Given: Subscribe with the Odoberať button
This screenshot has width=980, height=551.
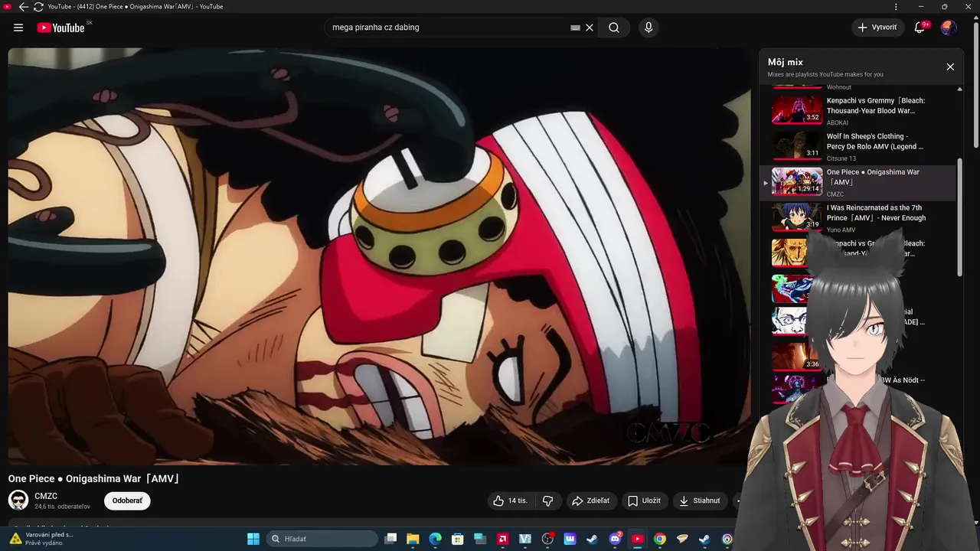Looking at the screenshot, I should coord(127,500).
